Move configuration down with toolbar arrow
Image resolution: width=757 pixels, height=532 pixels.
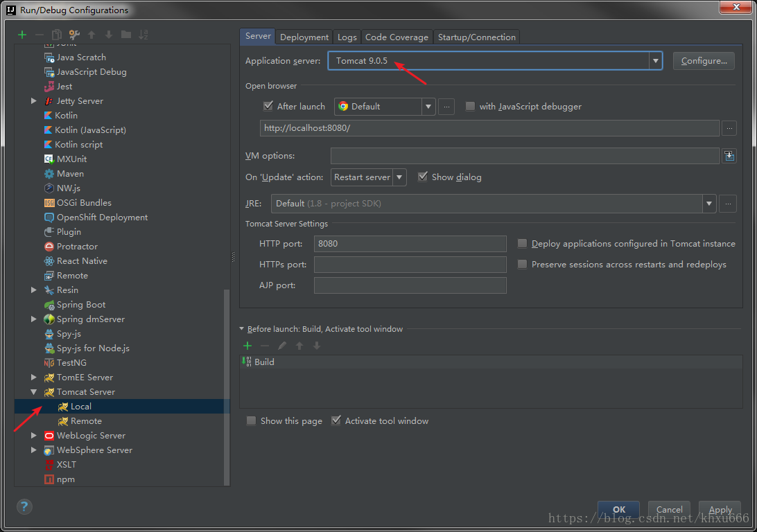tap(109, 35)
